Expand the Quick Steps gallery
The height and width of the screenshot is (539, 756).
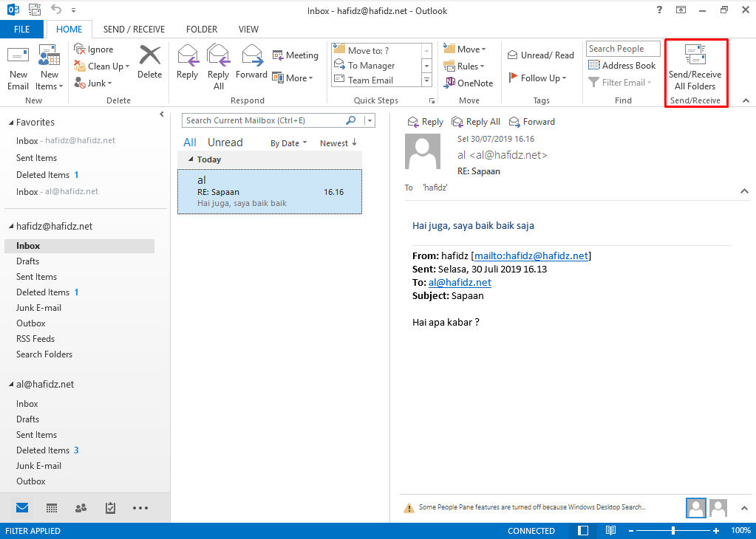coord(426,80)
